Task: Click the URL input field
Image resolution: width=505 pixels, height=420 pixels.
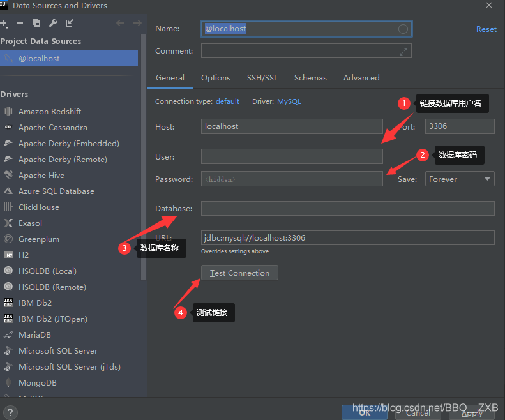Action: pyautogui.click(x=348, y=237)
